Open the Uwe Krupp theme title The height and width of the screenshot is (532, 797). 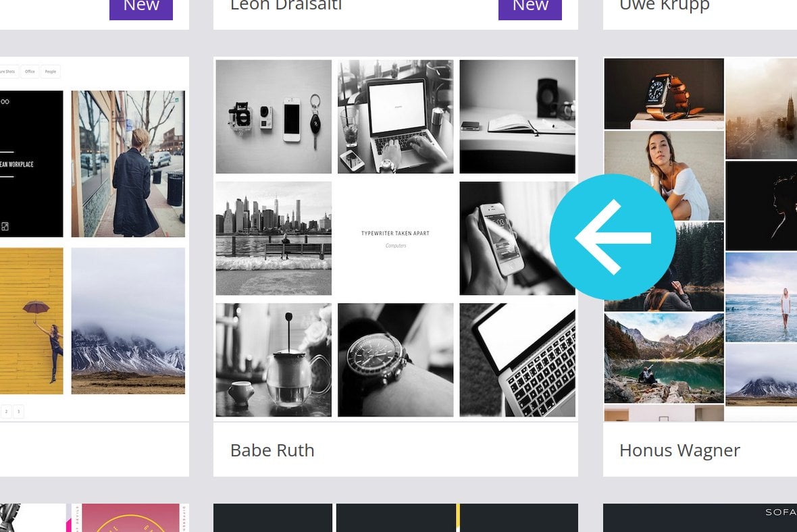pos(665,5)
